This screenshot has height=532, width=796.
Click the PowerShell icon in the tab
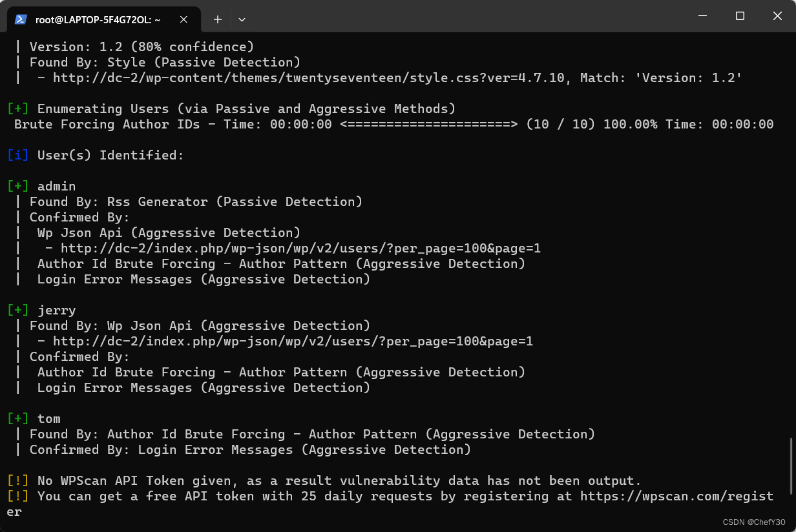point(21,19)
